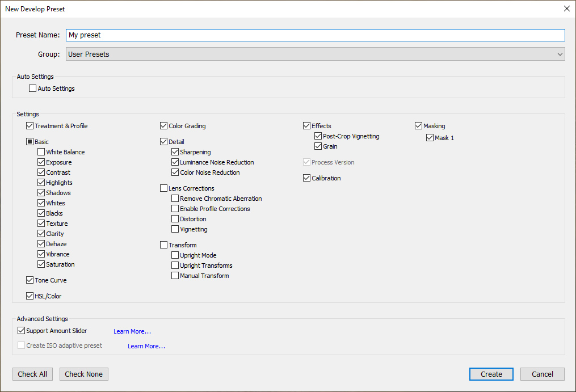Toggle the Mask 1 checkbox

click(430, 138)
